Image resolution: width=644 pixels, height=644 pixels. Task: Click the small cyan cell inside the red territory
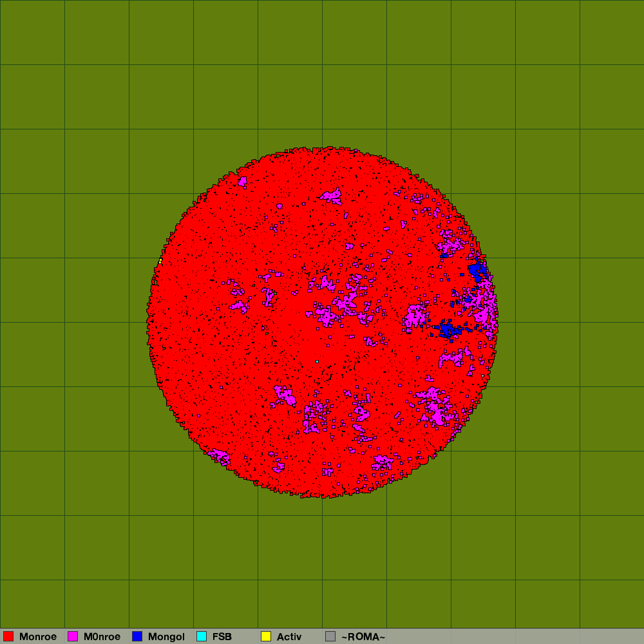click(317, 361)
